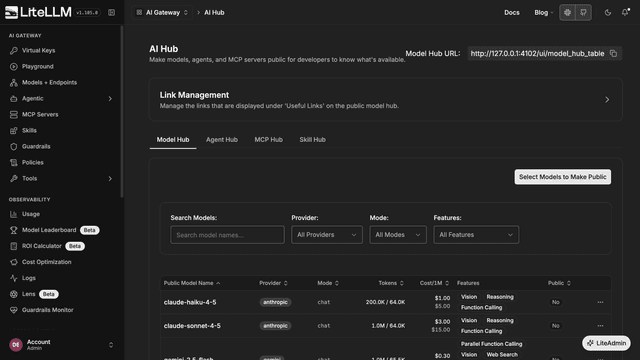
Task: Open Cost Optimization page
Action: pyautogui.click(x=47, y=262)
